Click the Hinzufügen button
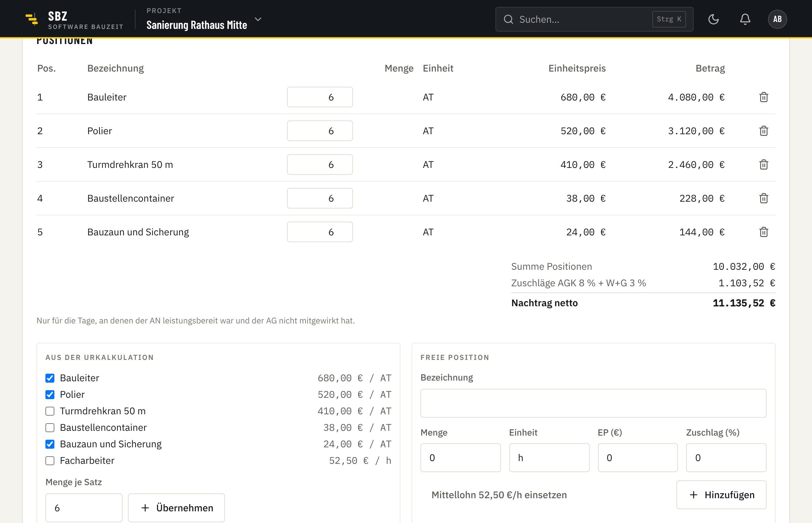Screen dimensions: 812x523 [x=721, y=495]
